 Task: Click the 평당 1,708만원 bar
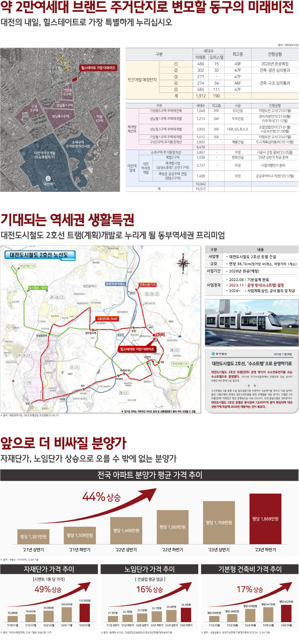pos(219,523)
